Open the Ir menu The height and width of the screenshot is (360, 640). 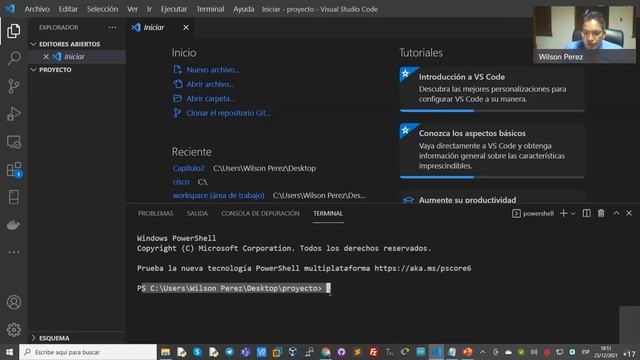coord(149,9)
